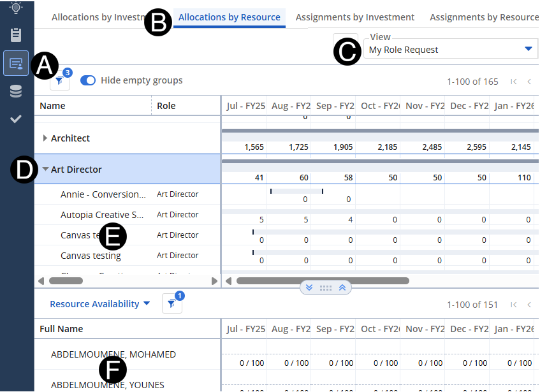Expand the Architect group row

click(45, 138)
